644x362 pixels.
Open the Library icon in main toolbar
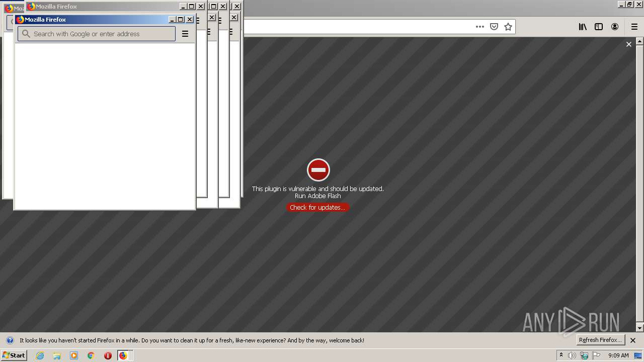(583, 27)
